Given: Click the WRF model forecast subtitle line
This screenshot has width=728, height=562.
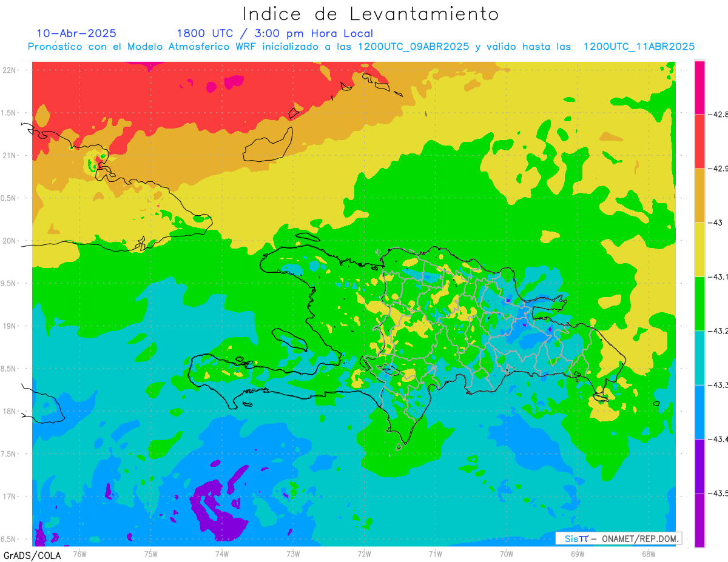Looking at the screenshot, I should pyautogui.click(x=361, y=47).
